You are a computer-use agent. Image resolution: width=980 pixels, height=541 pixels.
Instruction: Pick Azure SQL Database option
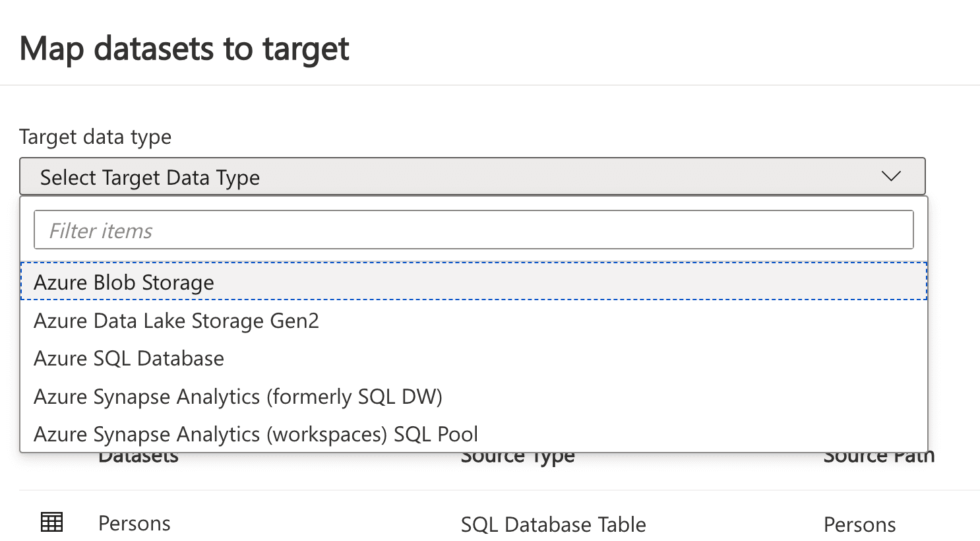click(x=474, y=358)
